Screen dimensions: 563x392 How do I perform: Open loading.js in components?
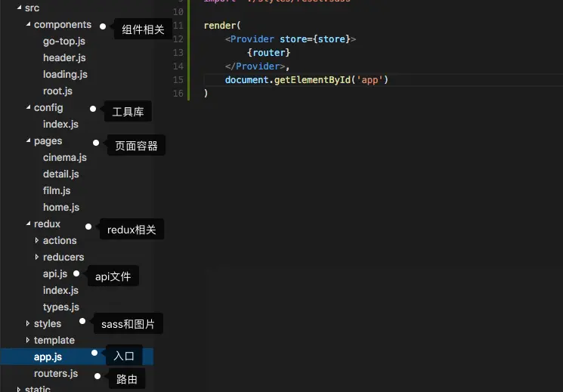tap(65, 74)
